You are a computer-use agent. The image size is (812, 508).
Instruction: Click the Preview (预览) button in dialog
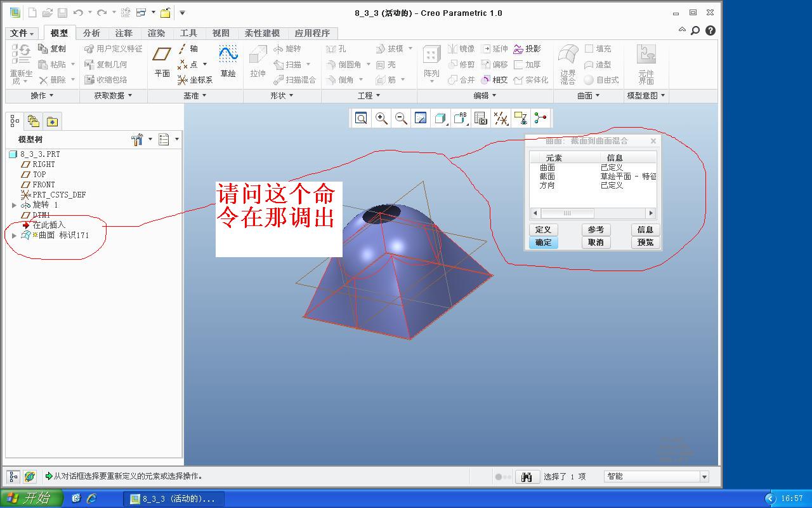645,243
